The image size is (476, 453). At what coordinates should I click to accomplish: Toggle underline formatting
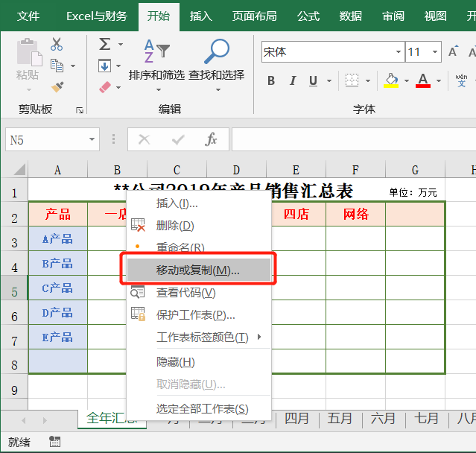point(313,80)
